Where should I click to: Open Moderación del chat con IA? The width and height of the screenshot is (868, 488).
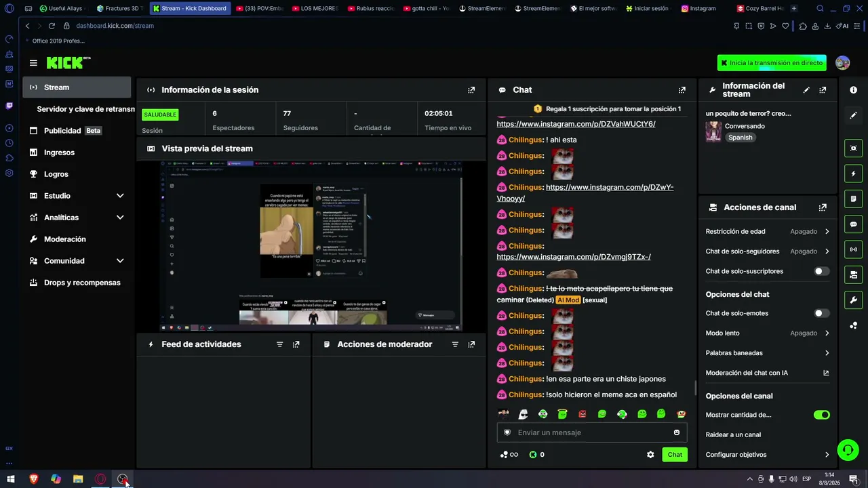767,373
